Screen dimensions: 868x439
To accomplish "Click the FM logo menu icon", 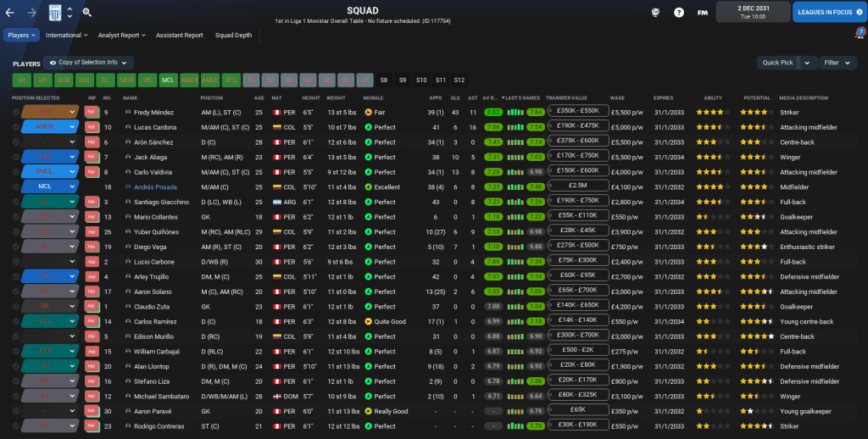I will pos(703,12).
